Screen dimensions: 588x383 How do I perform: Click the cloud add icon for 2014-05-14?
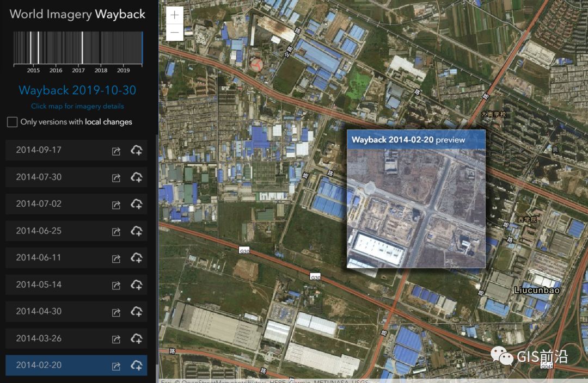tap(136, 285)
